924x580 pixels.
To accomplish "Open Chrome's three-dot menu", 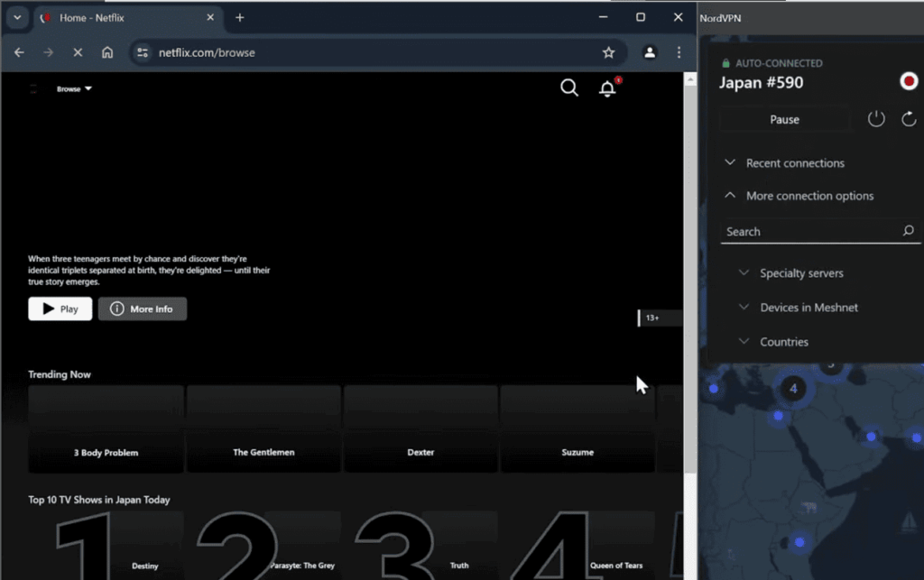I will coord(679,52).
